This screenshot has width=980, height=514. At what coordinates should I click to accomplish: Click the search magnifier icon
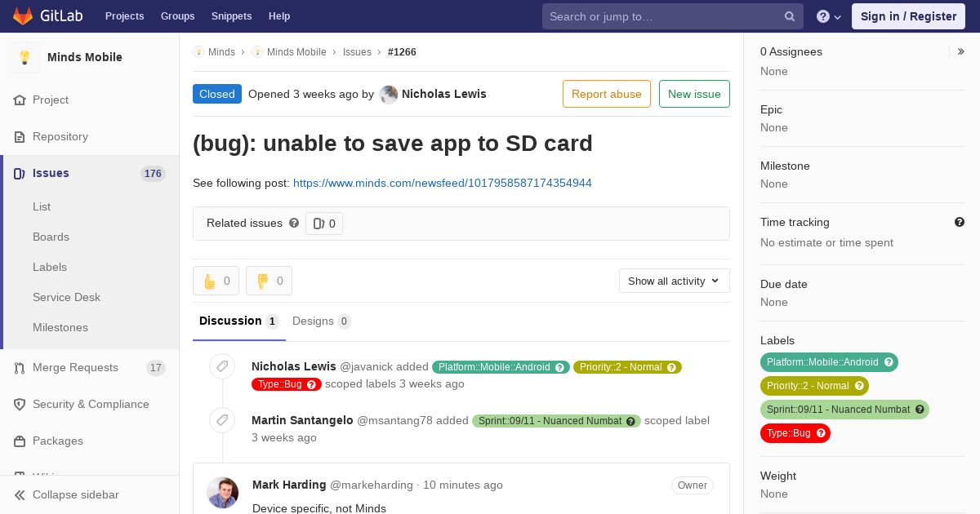(x=790, y=16)
